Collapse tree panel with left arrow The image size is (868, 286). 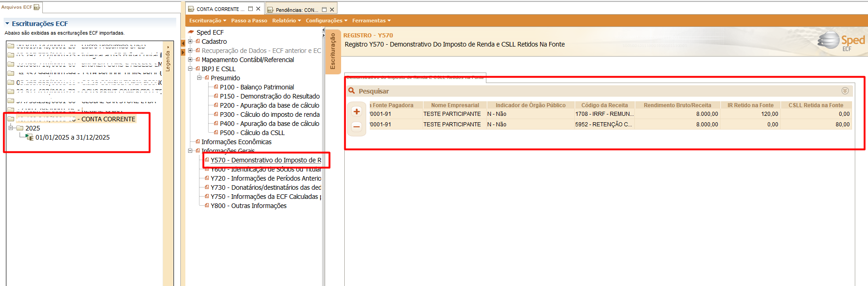coord(183,43)
